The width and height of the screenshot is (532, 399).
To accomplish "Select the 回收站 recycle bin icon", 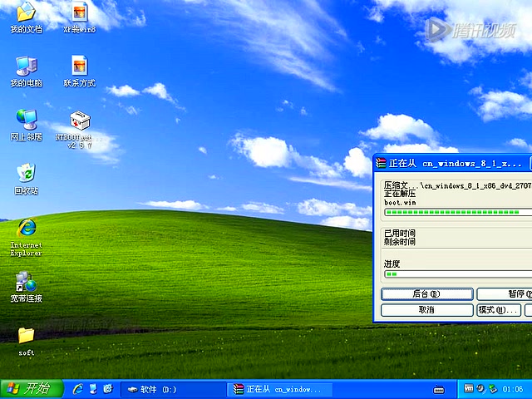I will click(x=26, y=180).
